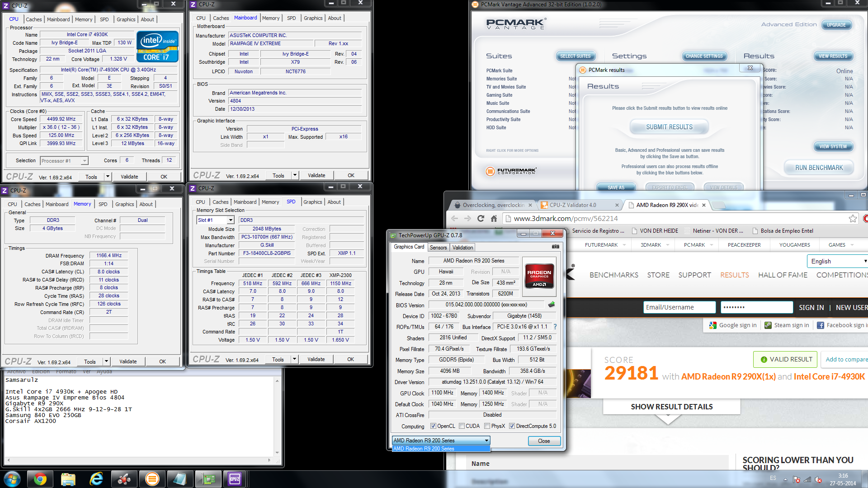
Task: Click the muted speaker volume tray icon
Action: coord(818,479)
